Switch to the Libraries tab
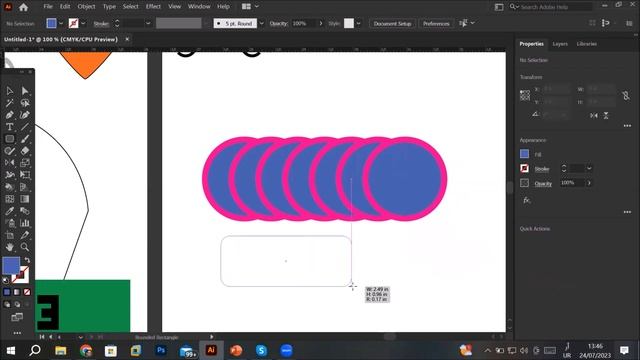 click(x=587, y=44)
